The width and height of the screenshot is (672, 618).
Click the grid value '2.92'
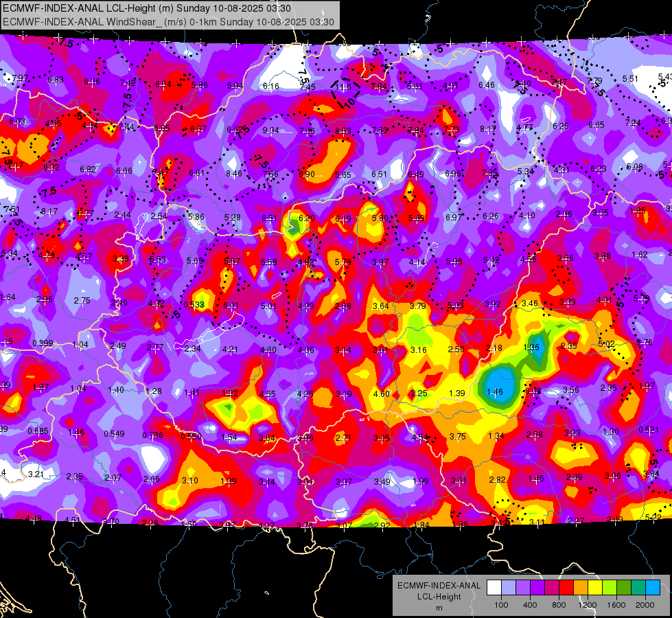click(x=382, y=525)
